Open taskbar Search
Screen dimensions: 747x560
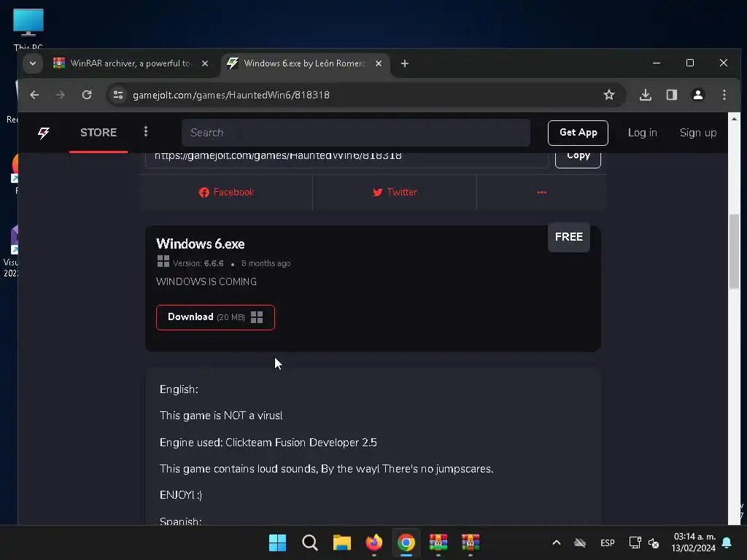[309, 542]
